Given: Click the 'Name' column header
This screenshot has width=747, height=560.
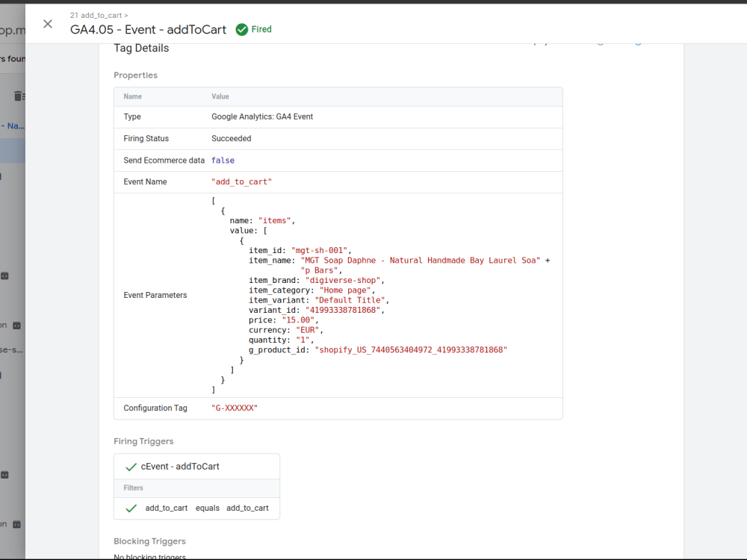Looking at the screenshot, I should tap(132, 96).
